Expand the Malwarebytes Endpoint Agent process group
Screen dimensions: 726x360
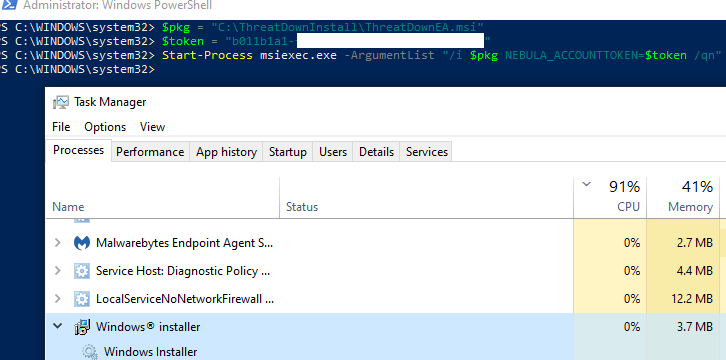(x=58, y=243)
